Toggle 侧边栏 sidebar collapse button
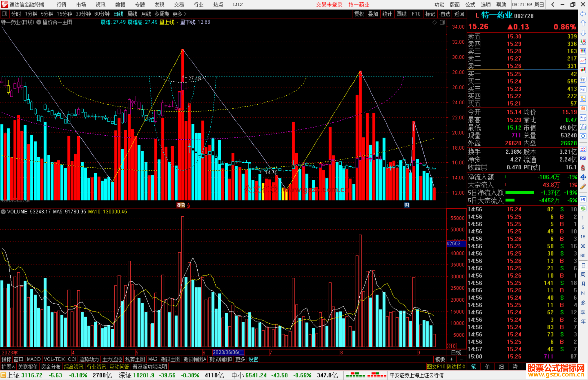Screen dimensions: 588x380 pos(456,367)
